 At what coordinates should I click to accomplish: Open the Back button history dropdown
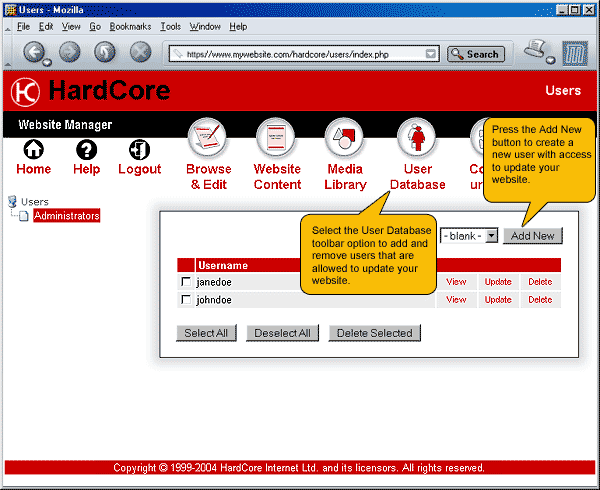click(47, 63)
